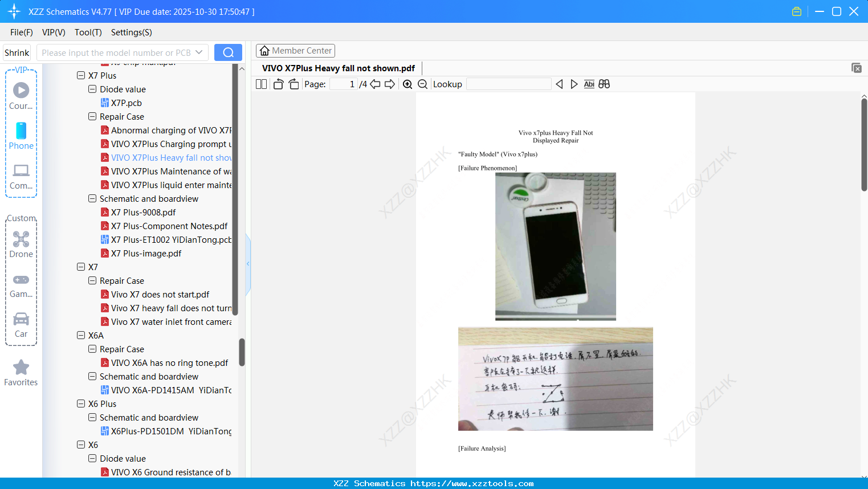The height and width of the screenshot is (489, 868).
Task: Click the Member Center button
Action: (x=295, y=51)
